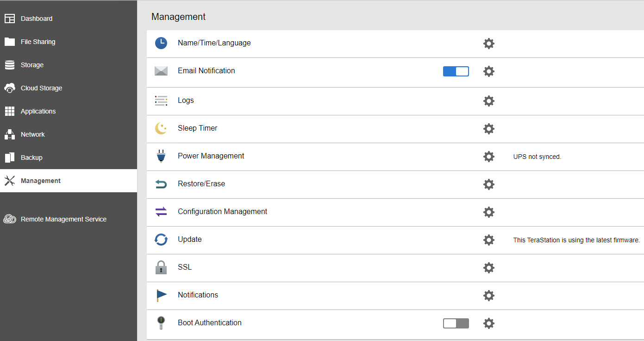Viewport: 644px width, 341px height.
Task: Open Sleep Timer gear settings
Action: tap(488, 129)
